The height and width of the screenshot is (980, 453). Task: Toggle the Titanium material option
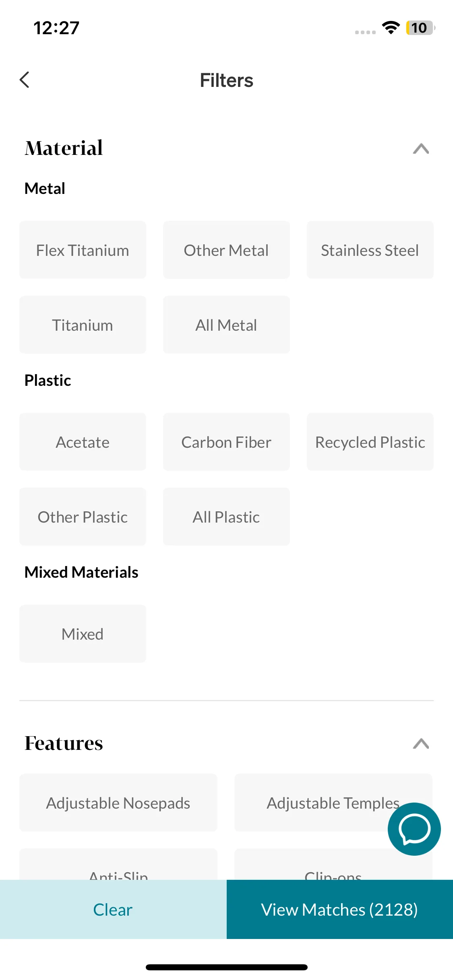click(x=83, y=325)
